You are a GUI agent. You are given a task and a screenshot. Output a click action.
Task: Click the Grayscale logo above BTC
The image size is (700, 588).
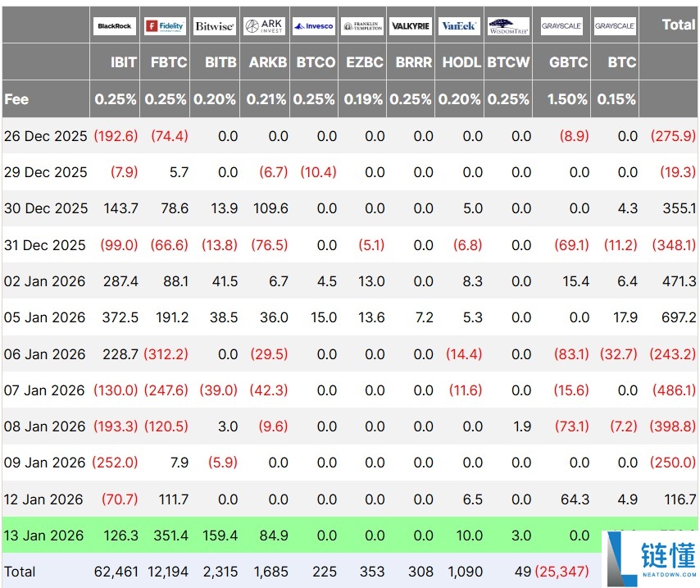click(615, 26)
